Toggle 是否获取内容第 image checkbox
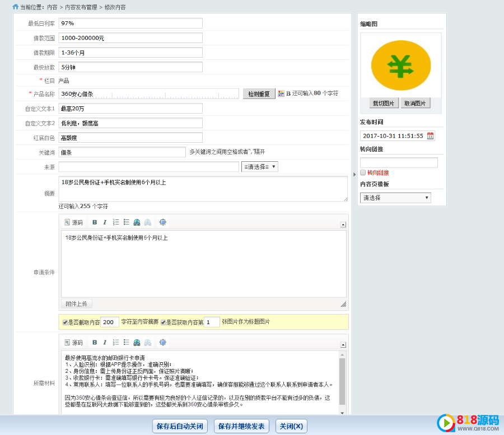504x435 pixels. (x=164, y=322)
